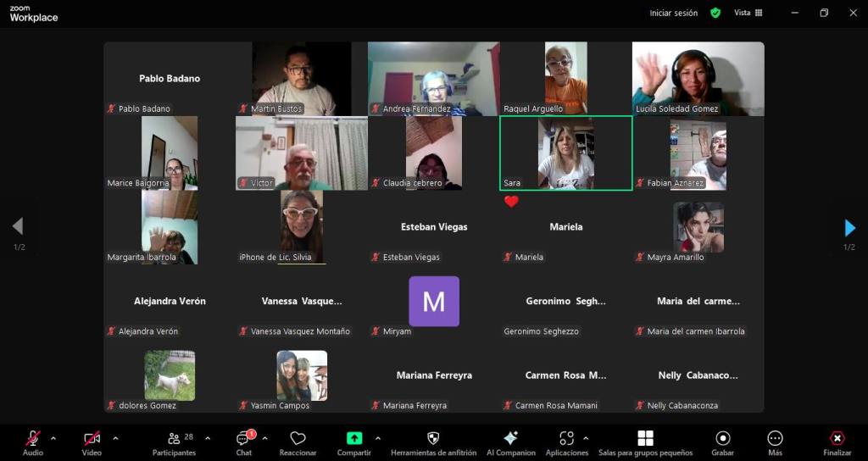Launch AI Companion

[510, 442]
